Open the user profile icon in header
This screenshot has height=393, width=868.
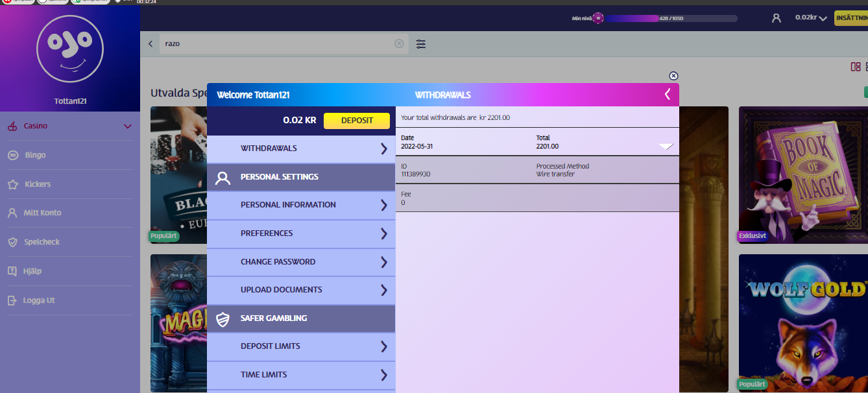pos(777,18)
